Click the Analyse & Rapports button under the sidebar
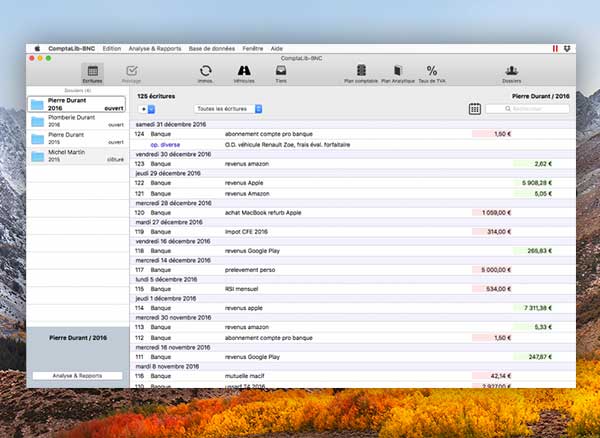 coord(77,376)
